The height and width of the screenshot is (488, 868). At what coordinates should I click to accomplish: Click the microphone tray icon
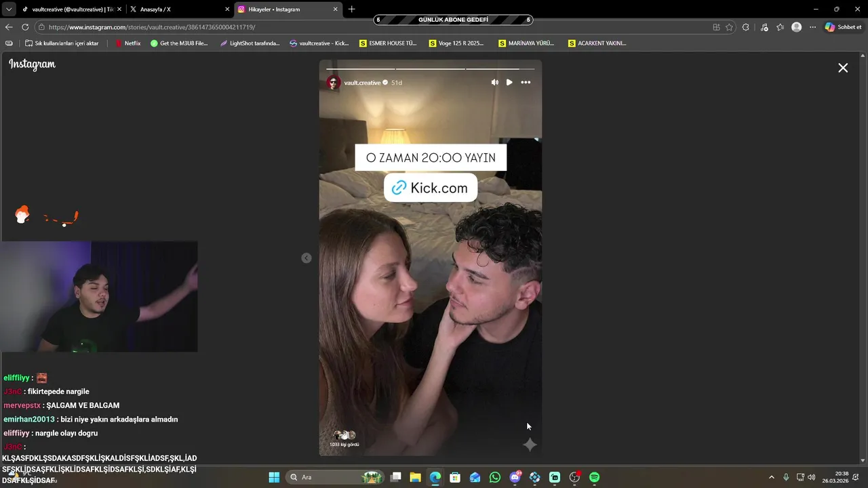pyautogui.click(x=786, y=477)
